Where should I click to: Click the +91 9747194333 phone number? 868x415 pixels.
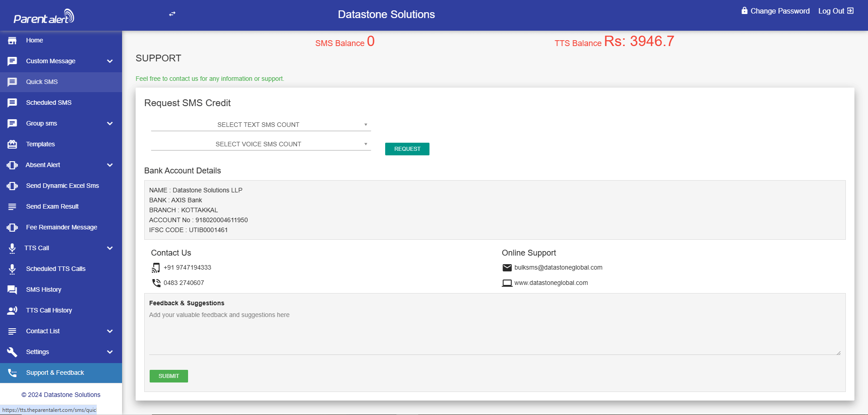[x=187, y=268]
